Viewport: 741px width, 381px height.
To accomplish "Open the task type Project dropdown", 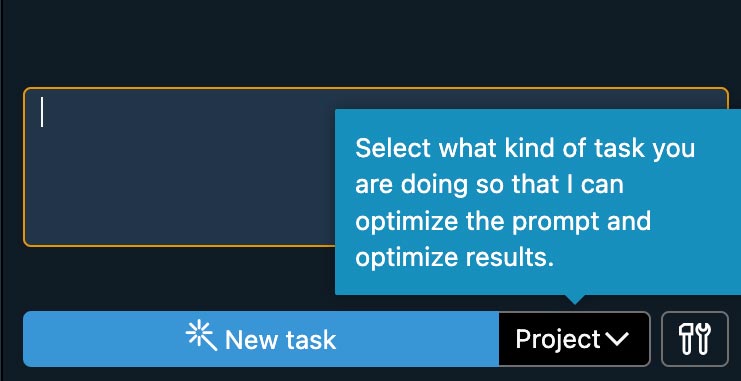I will click(574, 339).
